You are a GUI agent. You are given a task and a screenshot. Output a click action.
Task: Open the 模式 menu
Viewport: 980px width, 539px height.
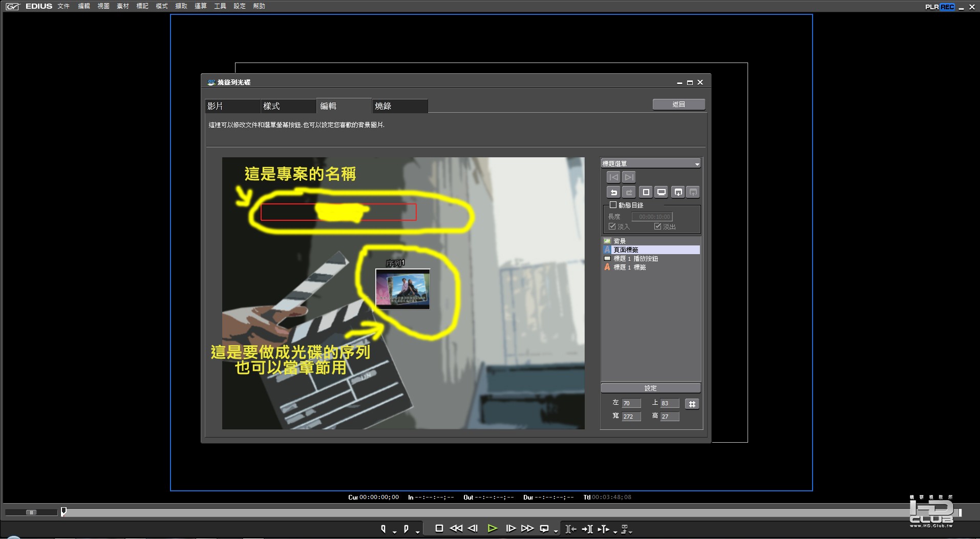[162, 6]
